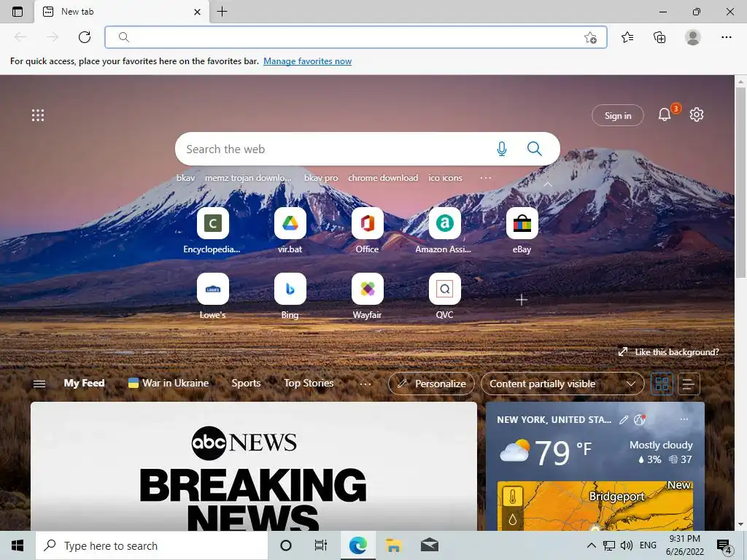Open the vir.bat quick link tile
747x560 pixels.
coord(290,223)
